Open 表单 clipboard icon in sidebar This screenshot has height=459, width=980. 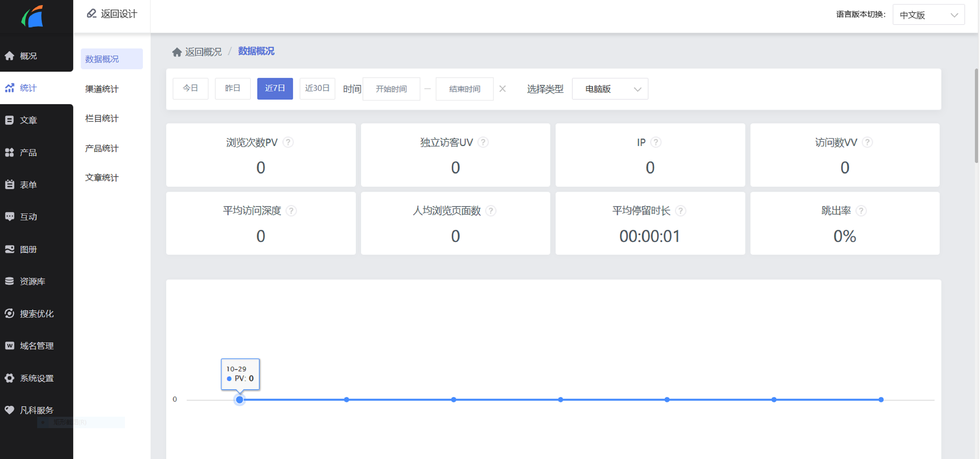point(9,185)
